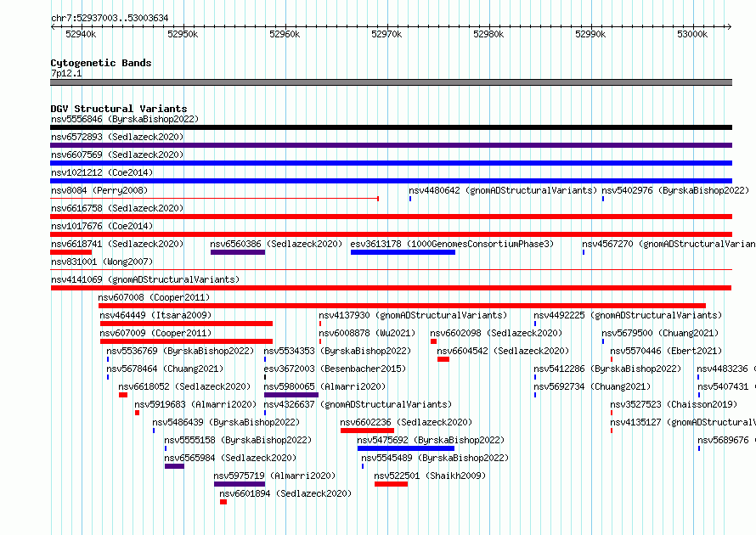Click nsv5486439 (ByrskaBishop2022) label
The image size is (756, 535).
point(226,422)
